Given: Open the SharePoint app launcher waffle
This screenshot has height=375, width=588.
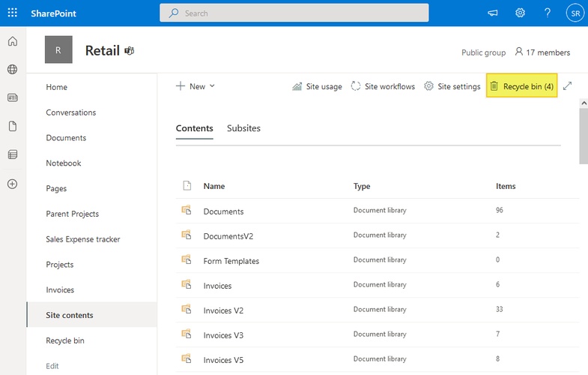Looking at the screenshot, I should pyautogui.click(x=13, y=13).
